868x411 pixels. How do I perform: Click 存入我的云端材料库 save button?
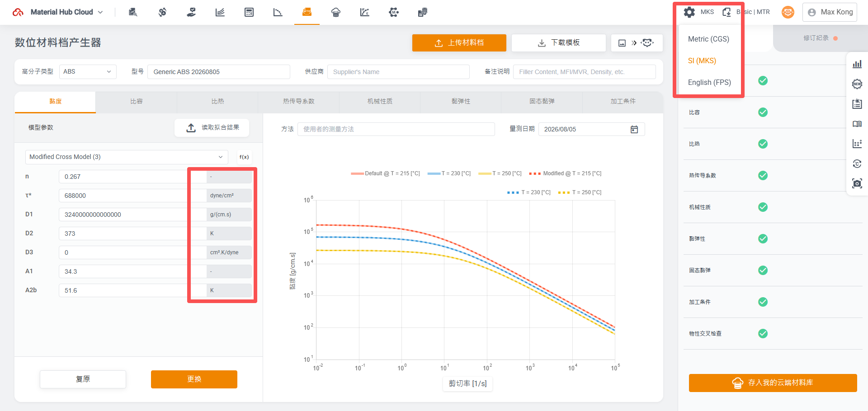point(773,383)
